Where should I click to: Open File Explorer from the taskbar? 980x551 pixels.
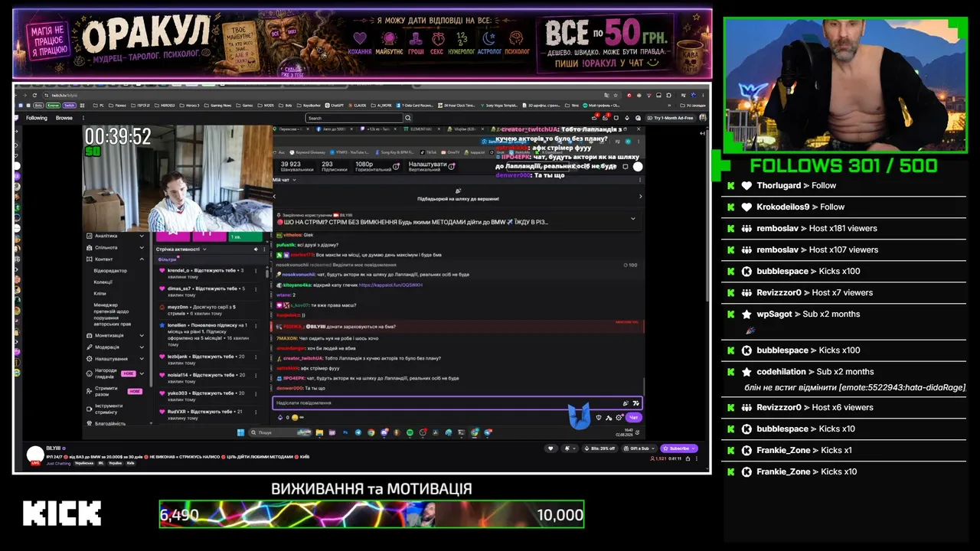click(x=319, y=432)
